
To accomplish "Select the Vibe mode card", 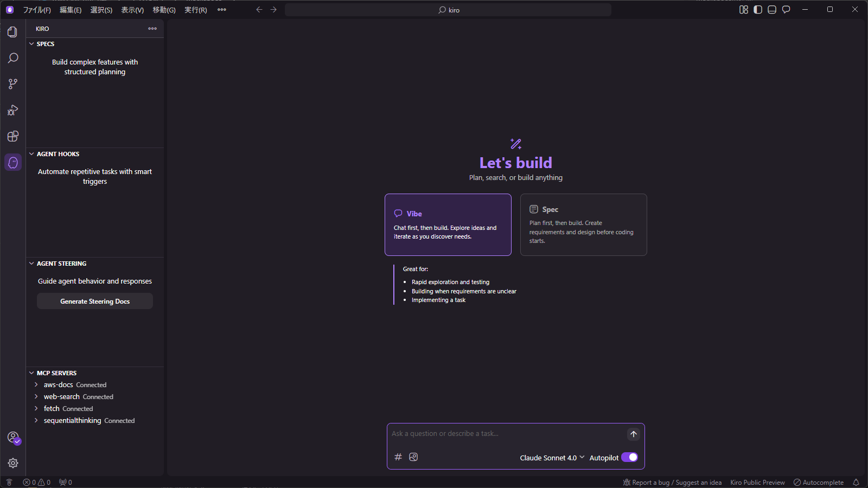I will (448, 224).
